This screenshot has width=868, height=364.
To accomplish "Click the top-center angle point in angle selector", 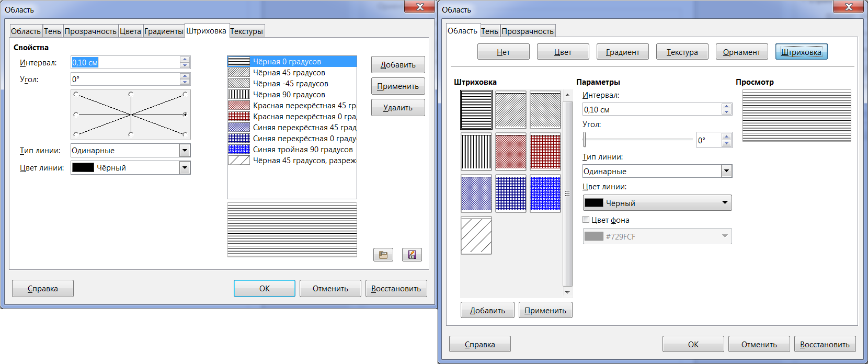I will (x=130, y=94).
